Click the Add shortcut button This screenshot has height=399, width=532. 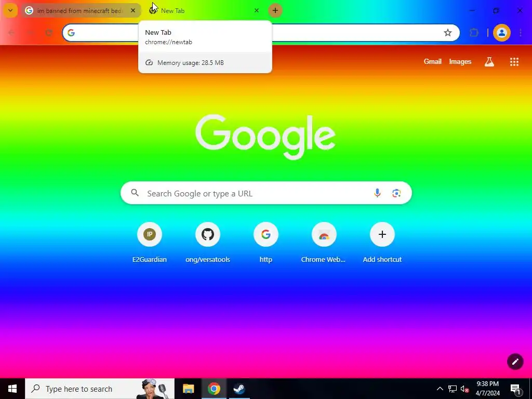tap(382, 242)
